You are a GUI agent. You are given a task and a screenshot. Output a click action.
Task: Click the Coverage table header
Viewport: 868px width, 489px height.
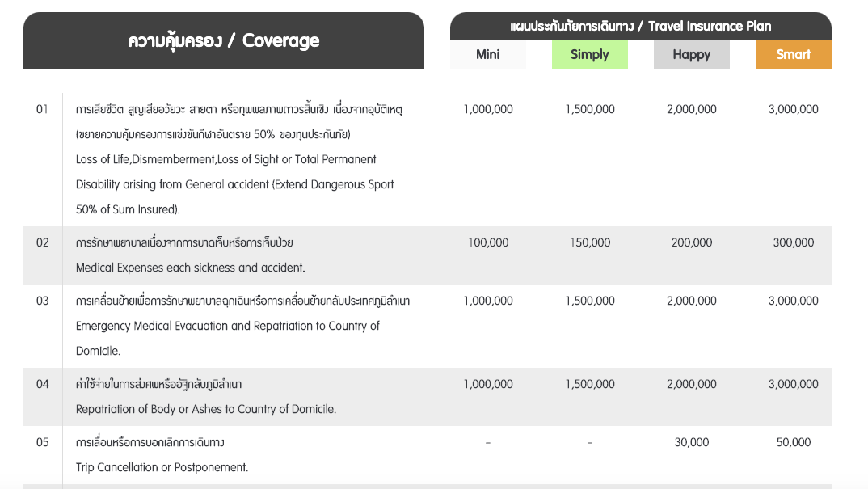[x=224, y=40]
